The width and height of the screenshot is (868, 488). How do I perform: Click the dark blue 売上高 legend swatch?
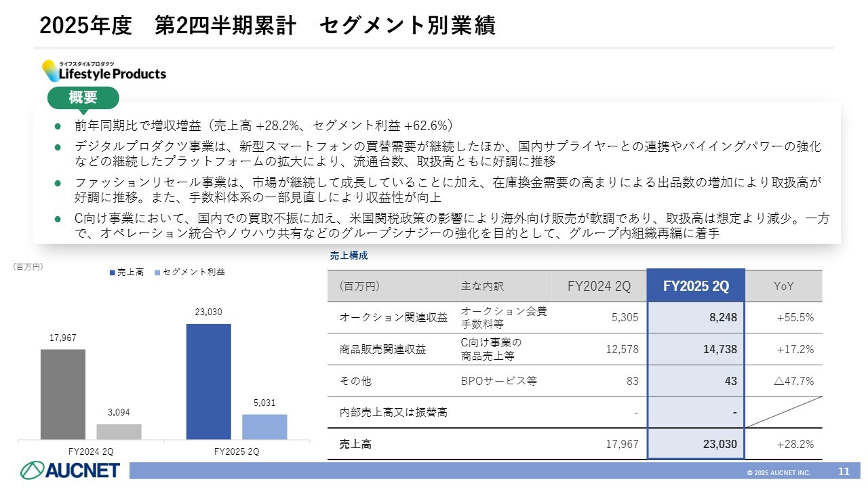[x=113, y=272]
